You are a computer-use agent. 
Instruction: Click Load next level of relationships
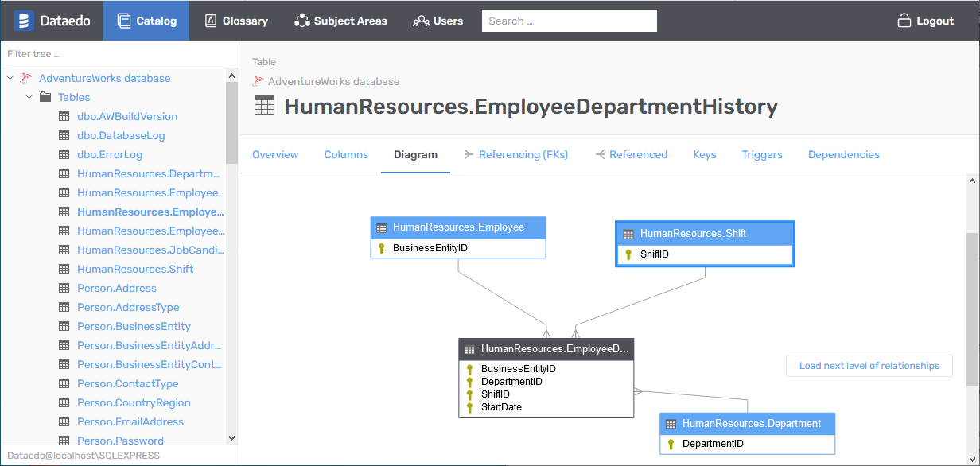869,366
